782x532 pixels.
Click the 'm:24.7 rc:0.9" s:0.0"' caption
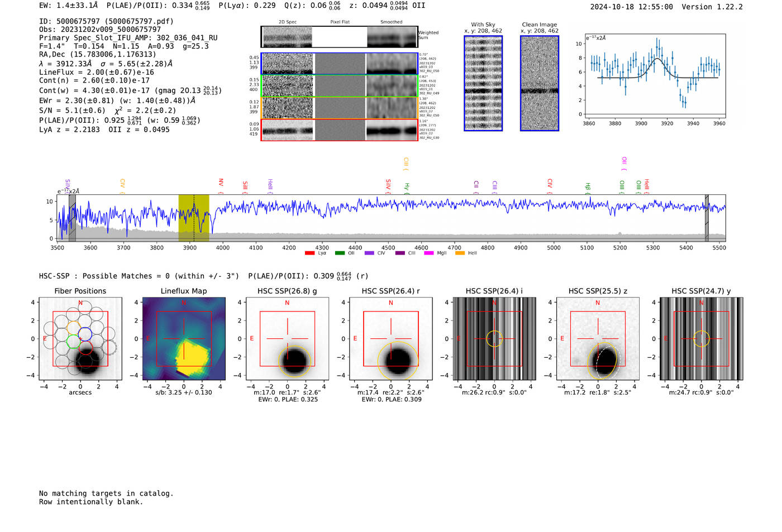[x=702, y=392]
